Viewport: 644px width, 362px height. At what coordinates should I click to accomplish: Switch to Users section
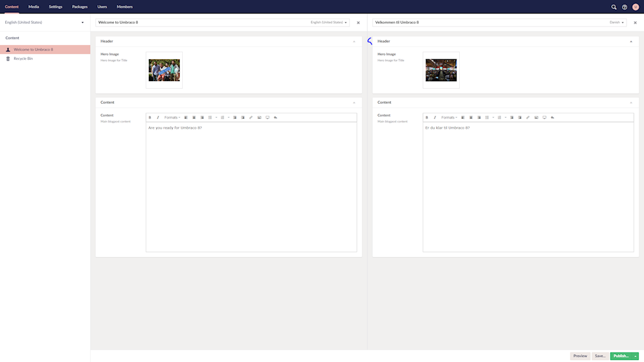click(102, 7)
